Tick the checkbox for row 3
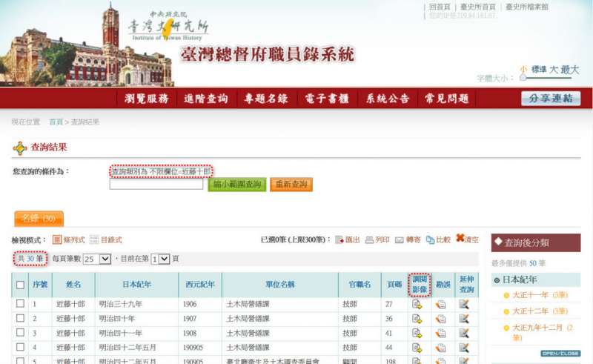 [21, 333]
